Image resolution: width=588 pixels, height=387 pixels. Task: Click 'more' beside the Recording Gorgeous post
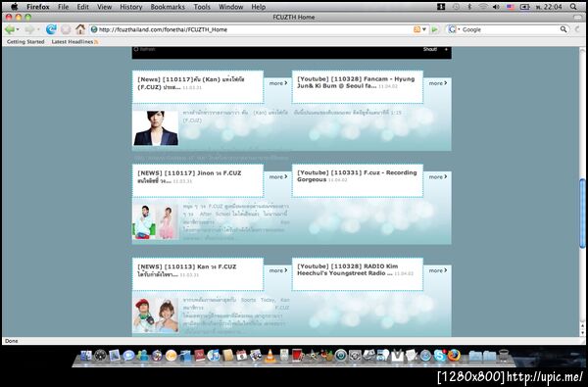(x=438, y=176)
